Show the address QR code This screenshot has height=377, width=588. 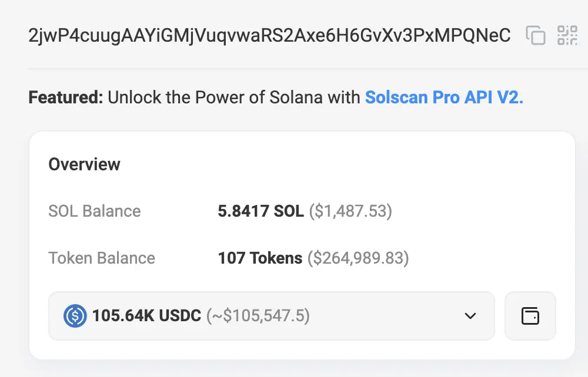567,36
